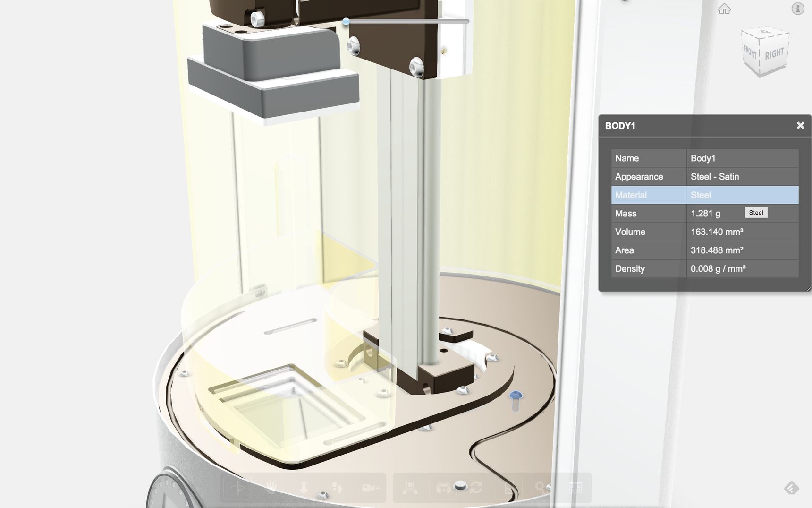
Task: Click the 'Body1' name value
Action: click(702, 158)
